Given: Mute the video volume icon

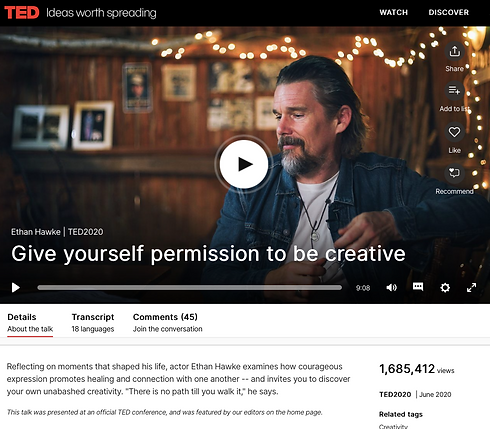Looking at the screenshot, I should point(391,287).
